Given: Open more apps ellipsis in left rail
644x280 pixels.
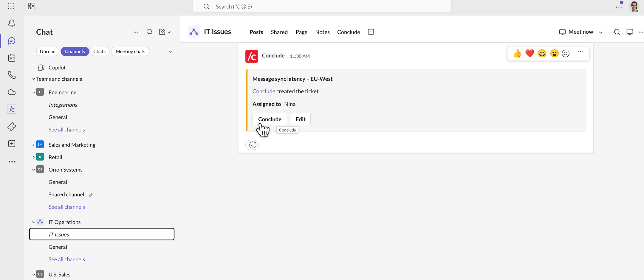Looking at the screenshot, I should (12, 162).
